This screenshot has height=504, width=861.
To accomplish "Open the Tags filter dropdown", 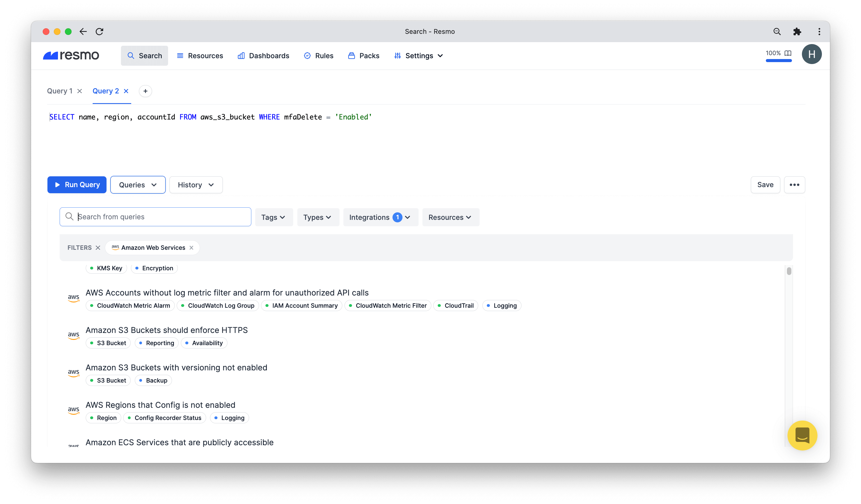I will [x=274, y=217].
